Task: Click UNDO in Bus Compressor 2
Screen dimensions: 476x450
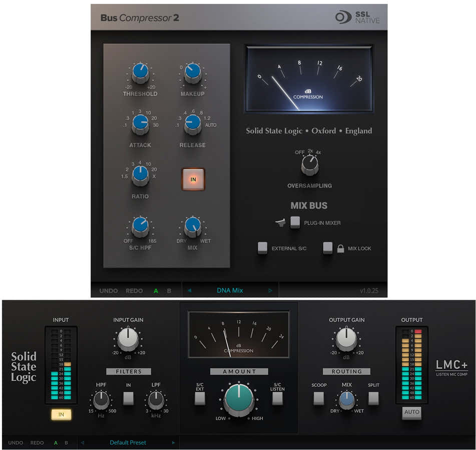Action: point(109,291)
